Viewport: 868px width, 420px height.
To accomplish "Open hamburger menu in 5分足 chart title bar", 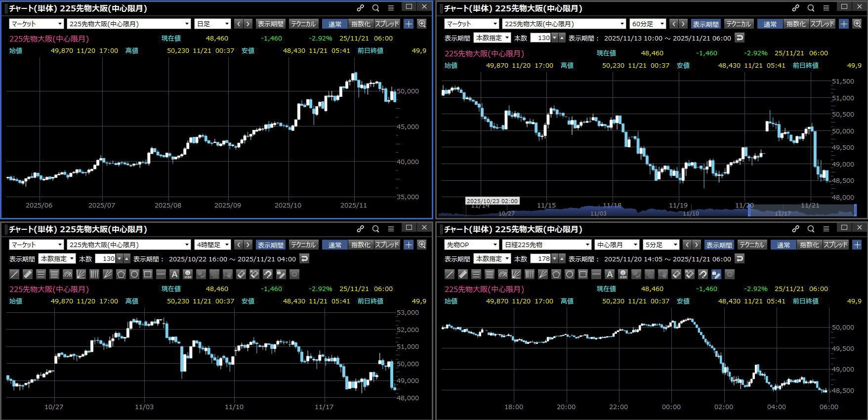I will point(826,229).
